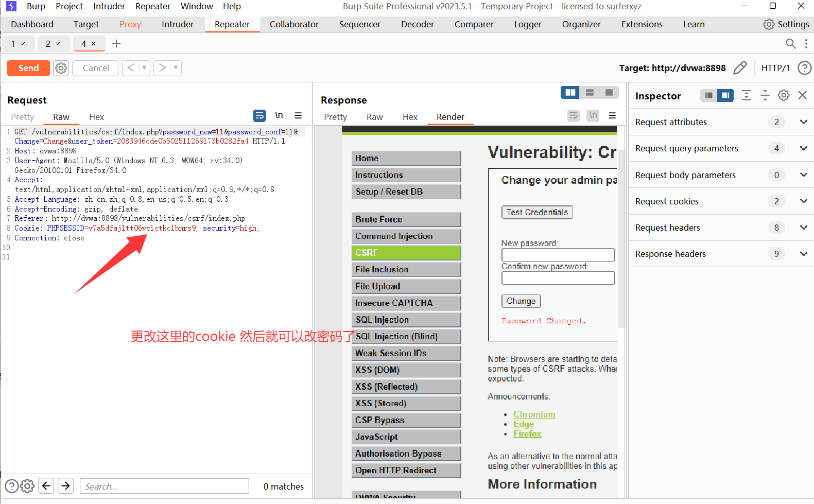Go forward to next request in history
Image resolution: width=814 pixels, height=504 pixels.
(x=162, y=68)
